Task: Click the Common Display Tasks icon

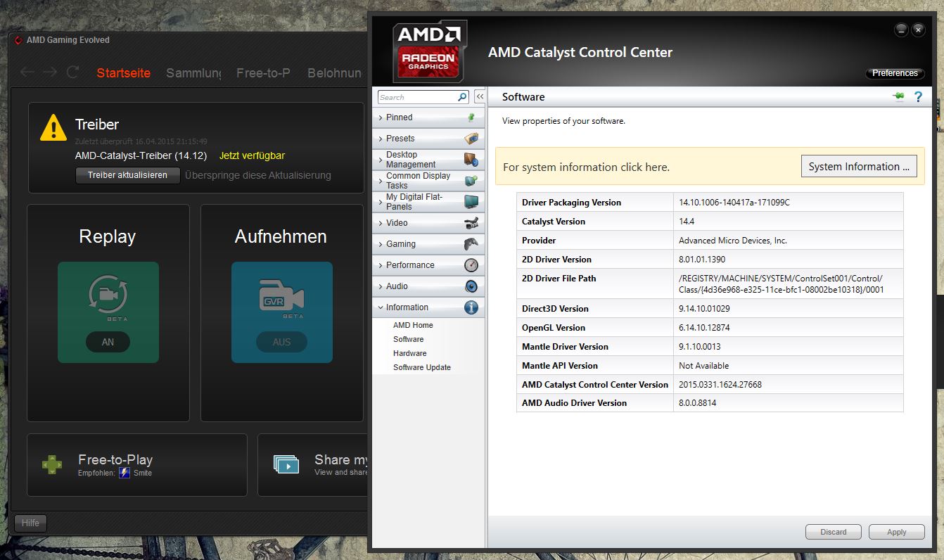Action: point(471,181)
